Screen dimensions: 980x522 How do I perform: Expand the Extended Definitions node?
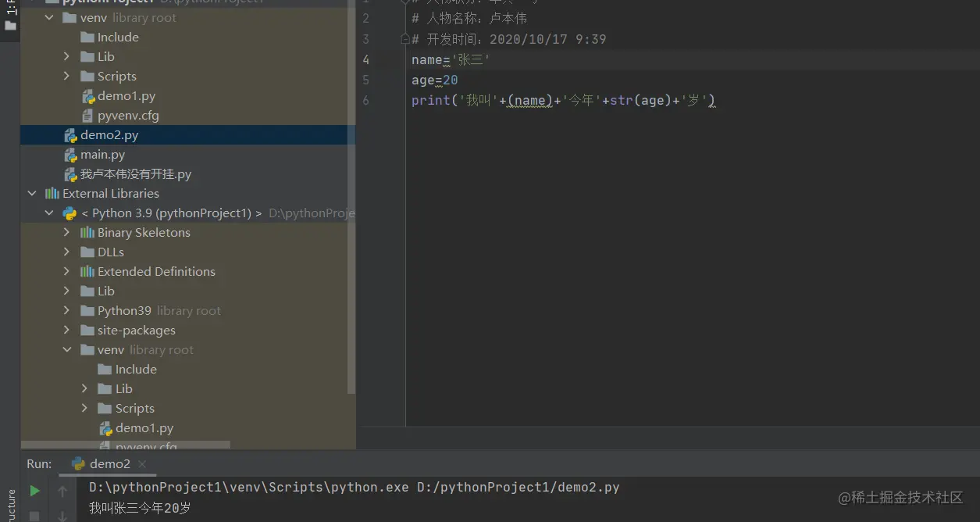[x=66, y=271]
